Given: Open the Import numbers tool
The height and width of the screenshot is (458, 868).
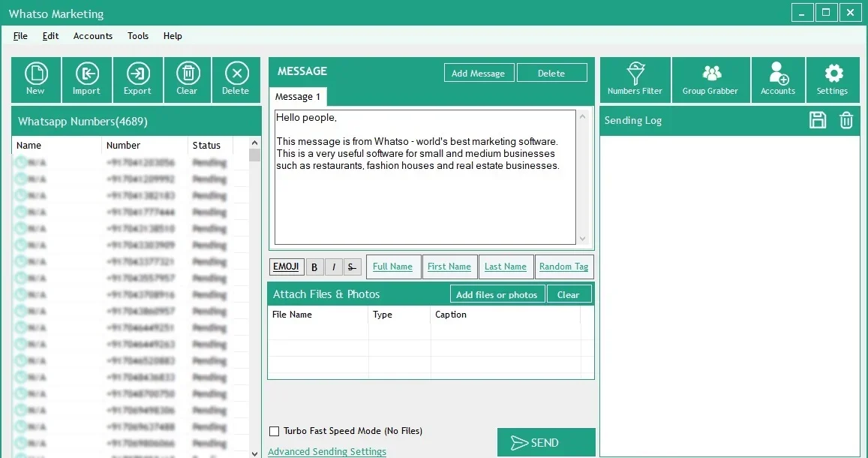Looking at the screenshot, I should click(87, 80).
